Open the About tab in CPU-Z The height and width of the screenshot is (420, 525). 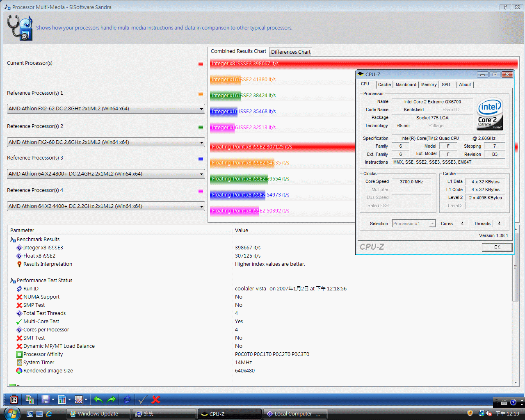pos(465,84)
